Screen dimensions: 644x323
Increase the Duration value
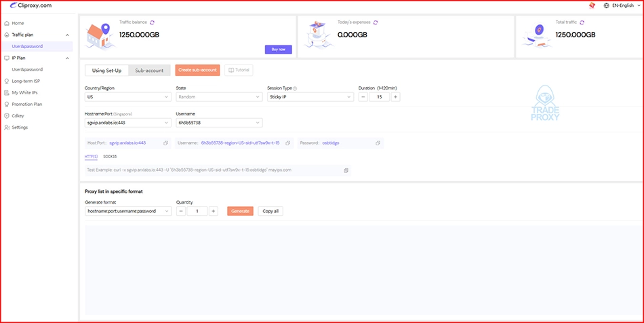coord(395,97)
